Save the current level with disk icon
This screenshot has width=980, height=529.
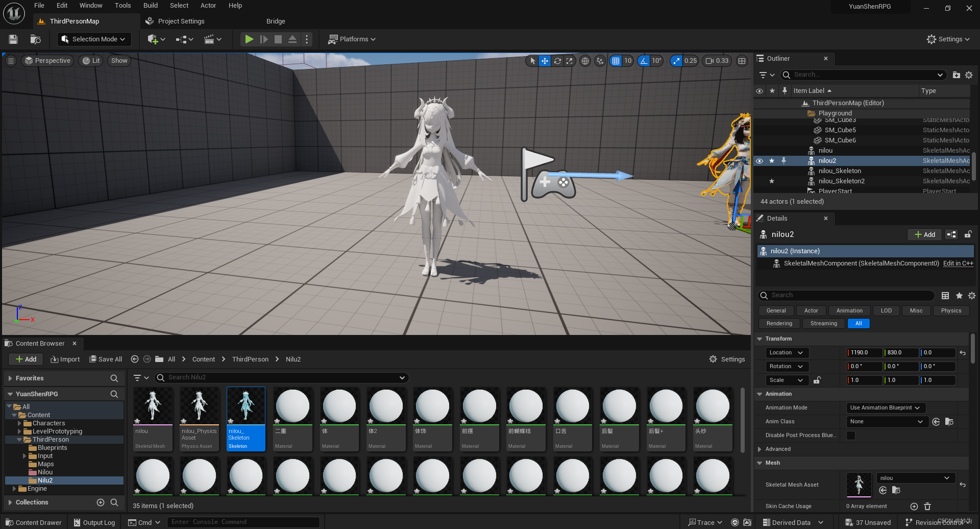pos(13,39)
